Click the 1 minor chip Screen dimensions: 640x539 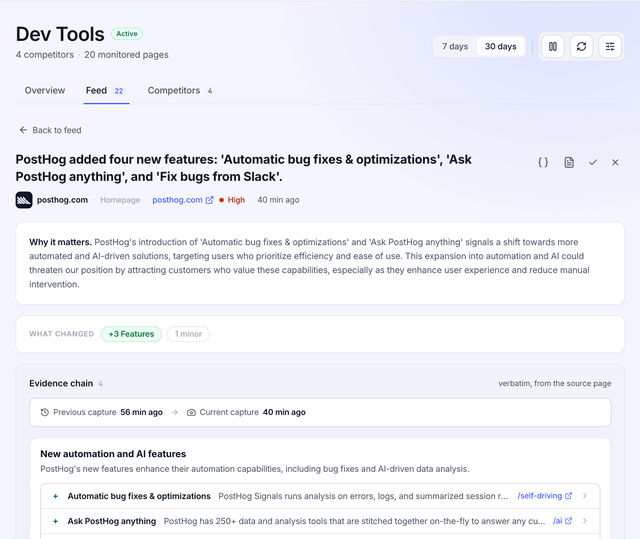(x=188, y=334)
